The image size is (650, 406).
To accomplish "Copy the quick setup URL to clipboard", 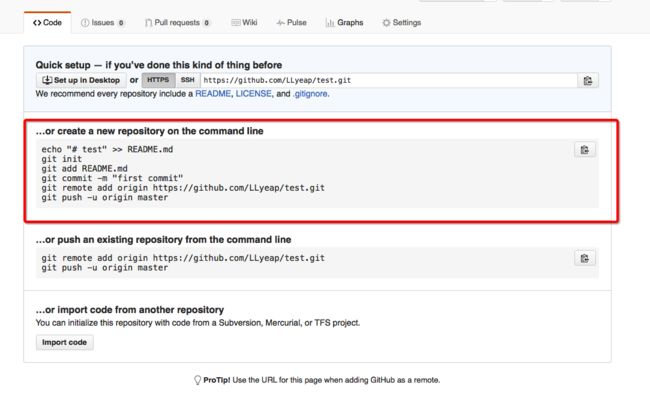I will (x=588, y=80).
